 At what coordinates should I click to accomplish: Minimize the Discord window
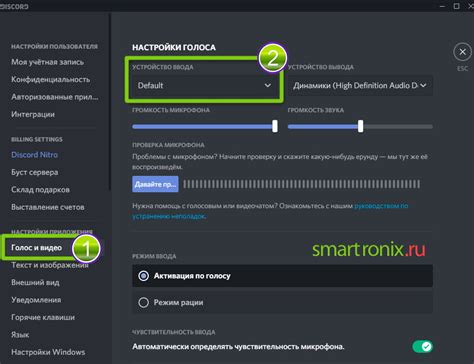coord(442,6)
